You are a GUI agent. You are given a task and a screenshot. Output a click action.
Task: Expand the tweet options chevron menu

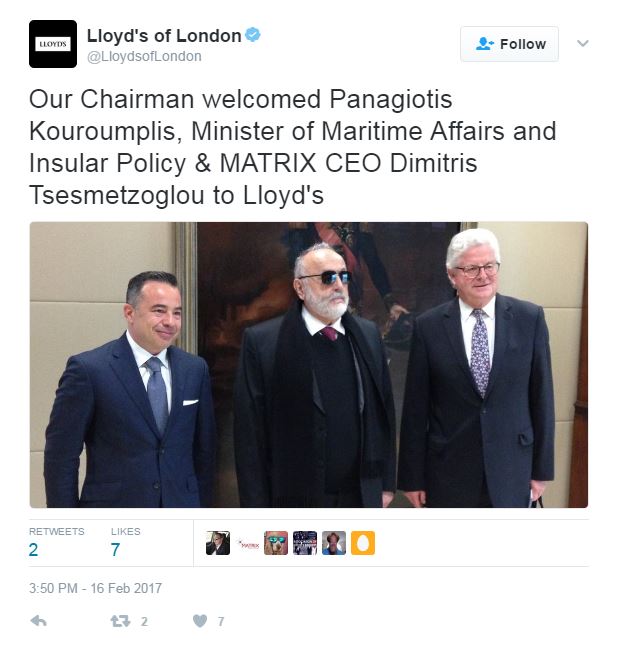coord(583,43)
